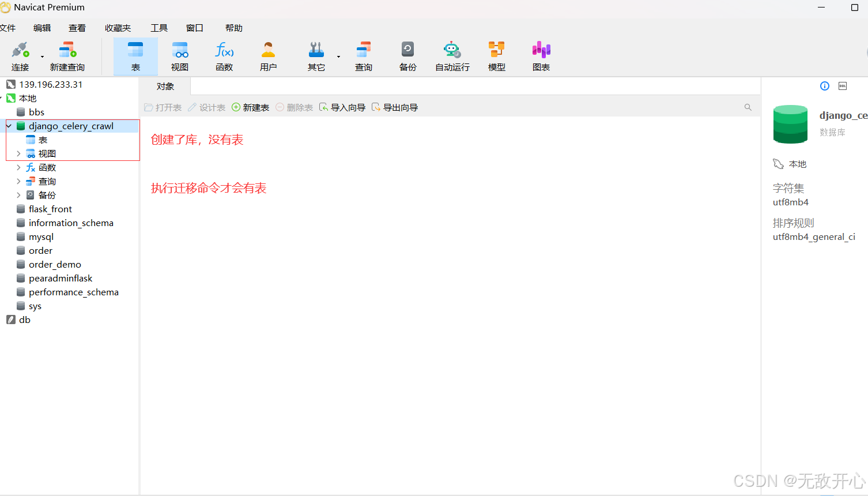
Task: Open the 文件 menu
Action: 7,28
